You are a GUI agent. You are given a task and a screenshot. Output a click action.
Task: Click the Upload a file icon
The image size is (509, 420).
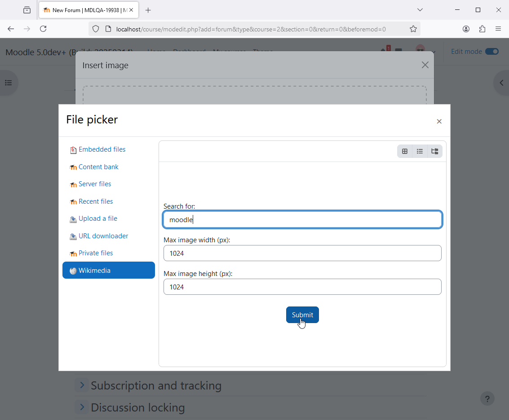click(73, 219)
